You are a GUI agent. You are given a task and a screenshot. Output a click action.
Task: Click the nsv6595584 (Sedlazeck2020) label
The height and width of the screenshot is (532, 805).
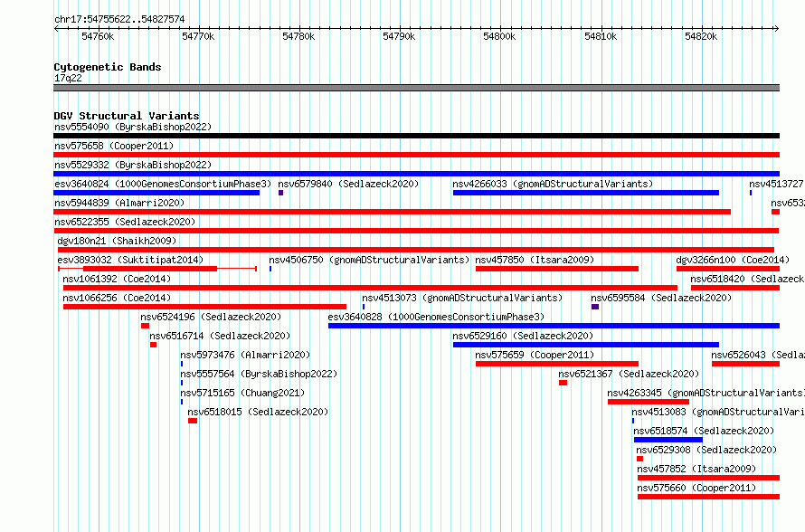[661, 298]
